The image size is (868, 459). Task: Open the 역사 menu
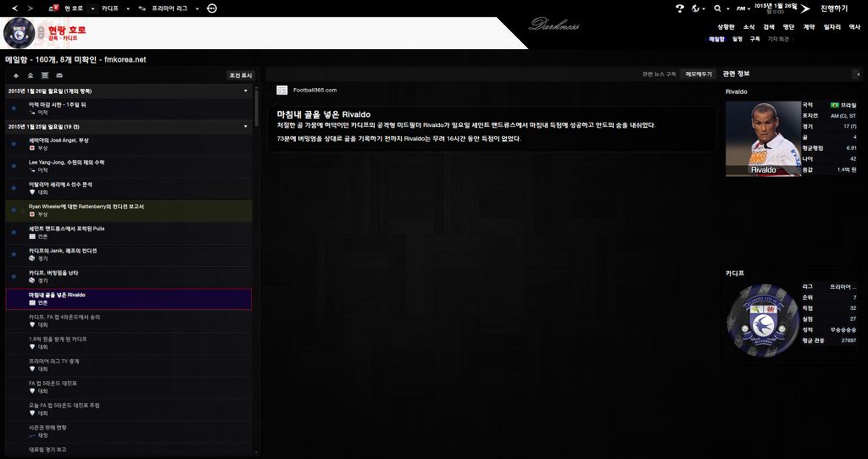click(854, 26)
